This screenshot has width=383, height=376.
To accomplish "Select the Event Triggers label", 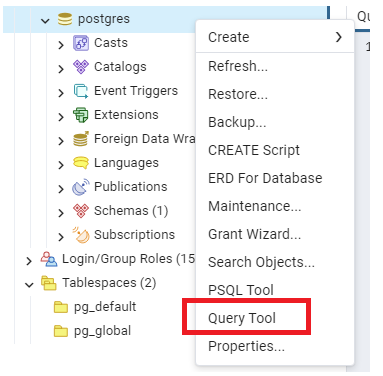I will point(136,91).
